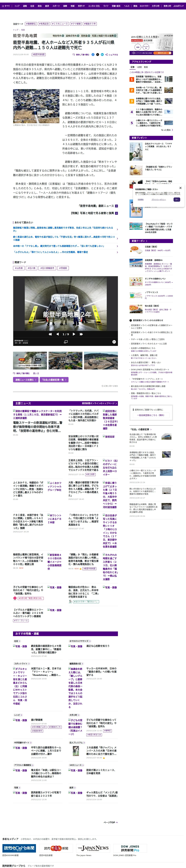Click the 次へ button in the popup
Image resolution: width=186 pixels, height=868 pixels.
click(x=177, y=199)
